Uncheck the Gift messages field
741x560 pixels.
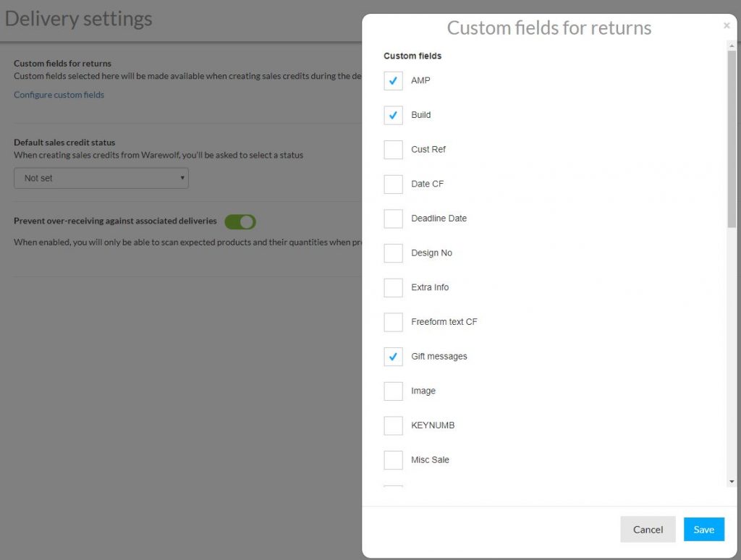click(x=393, y=356)
